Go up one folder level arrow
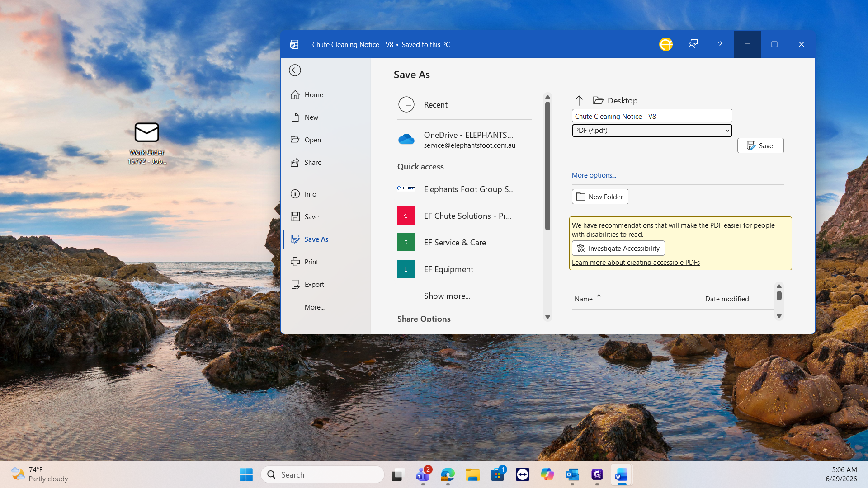This screenshot has height=488, width=868. (579, 100)
